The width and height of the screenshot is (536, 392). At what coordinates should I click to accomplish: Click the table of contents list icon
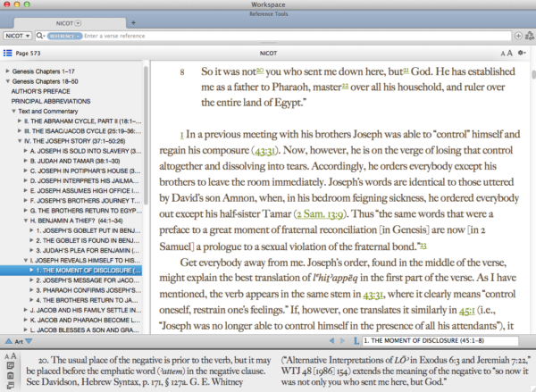coord(7,53)
